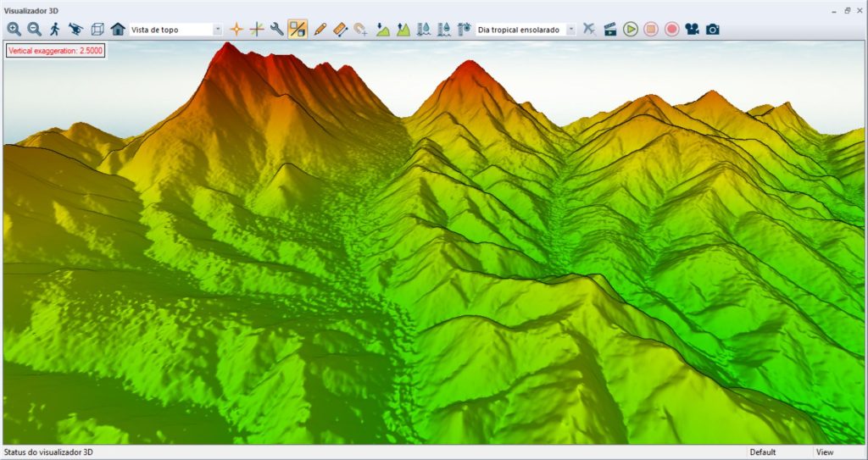Select the ruler measure tool
Screen dimensions: 868x460
pos(340,29)
